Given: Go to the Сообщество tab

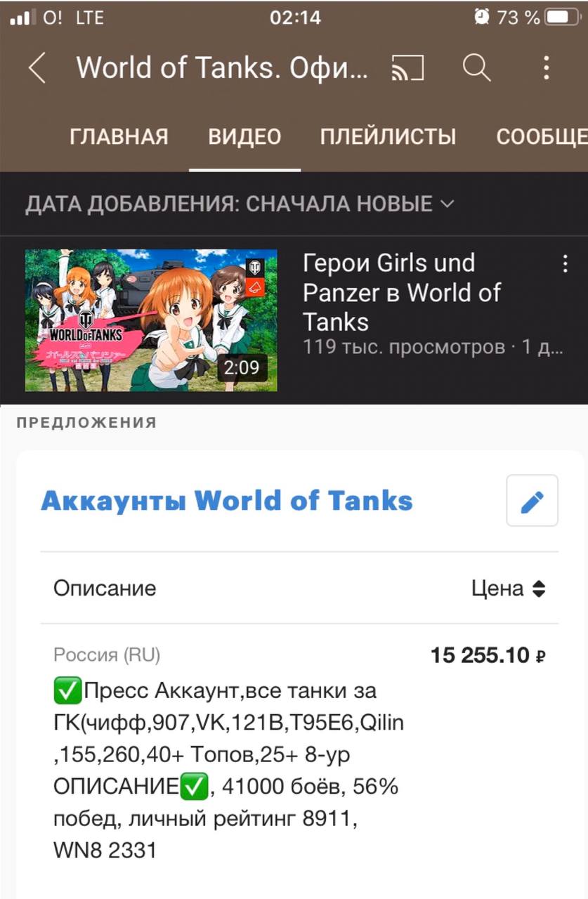Looking at the screenshot, I should 542,136.
